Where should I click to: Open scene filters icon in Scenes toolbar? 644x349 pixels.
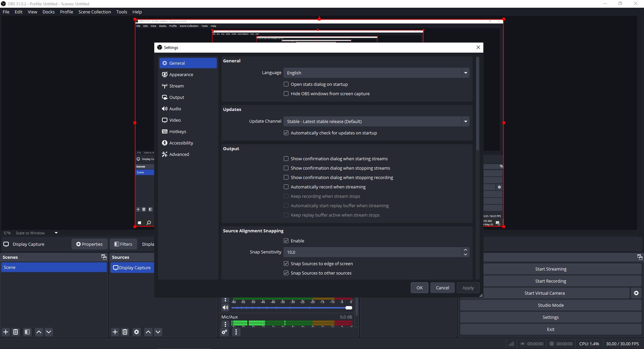(x=27, y=332)
